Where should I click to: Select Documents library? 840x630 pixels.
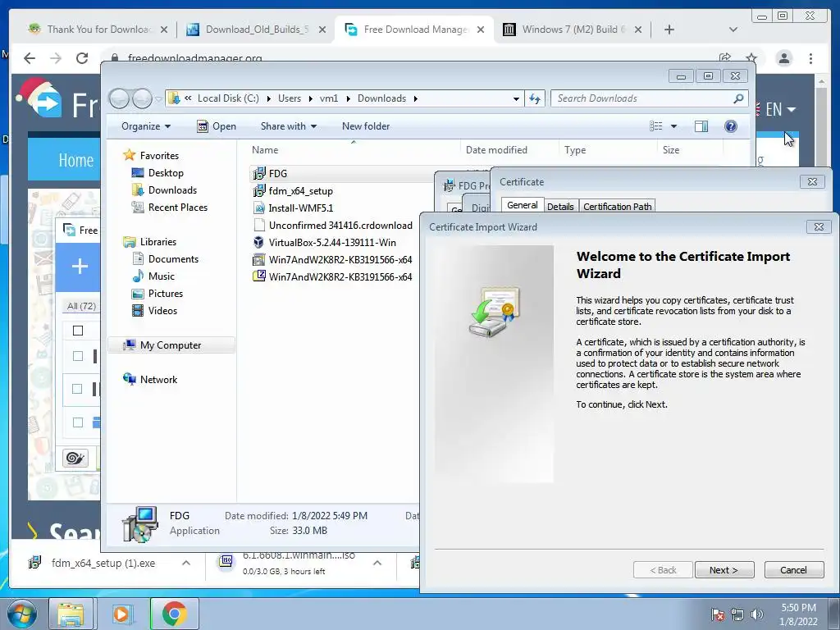tap(173, 258)
